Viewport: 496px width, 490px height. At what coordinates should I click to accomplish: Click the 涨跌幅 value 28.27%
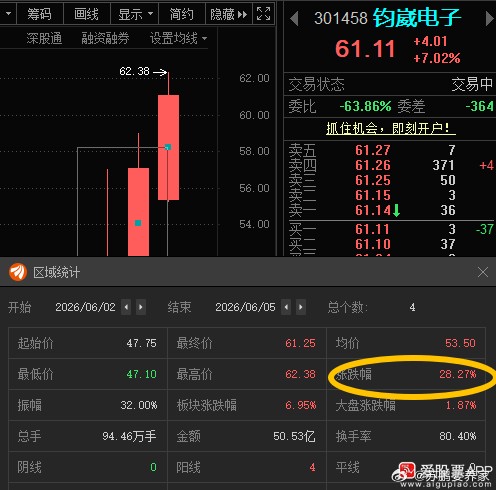[458, 374]
